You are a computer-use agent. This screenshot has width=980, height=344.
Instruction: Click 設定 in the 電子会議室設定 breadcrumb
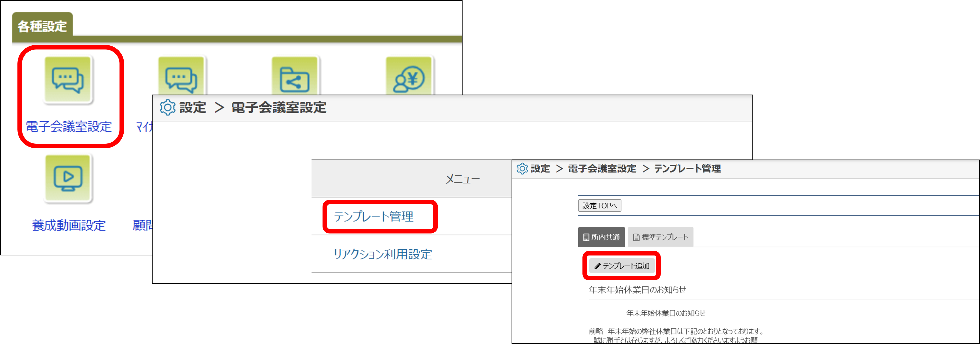tap(193, 107)
